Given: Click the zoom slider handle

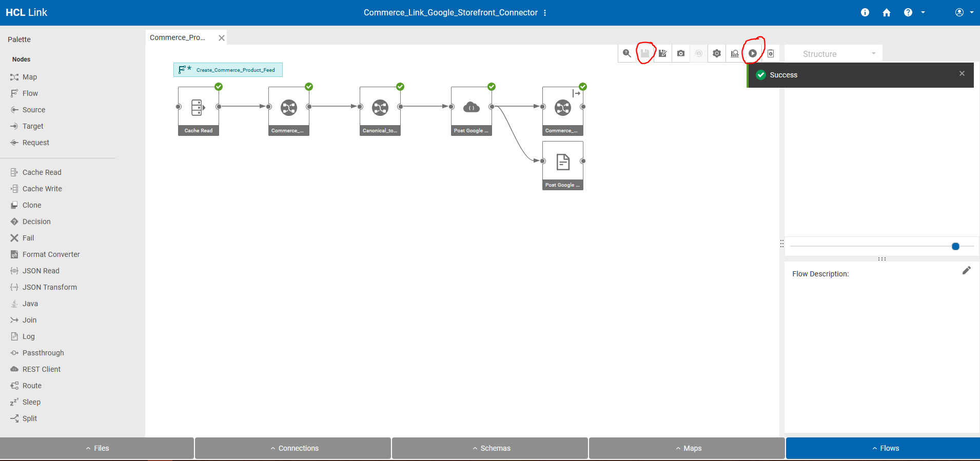Looking at the screenshot, I should [955, 247].
